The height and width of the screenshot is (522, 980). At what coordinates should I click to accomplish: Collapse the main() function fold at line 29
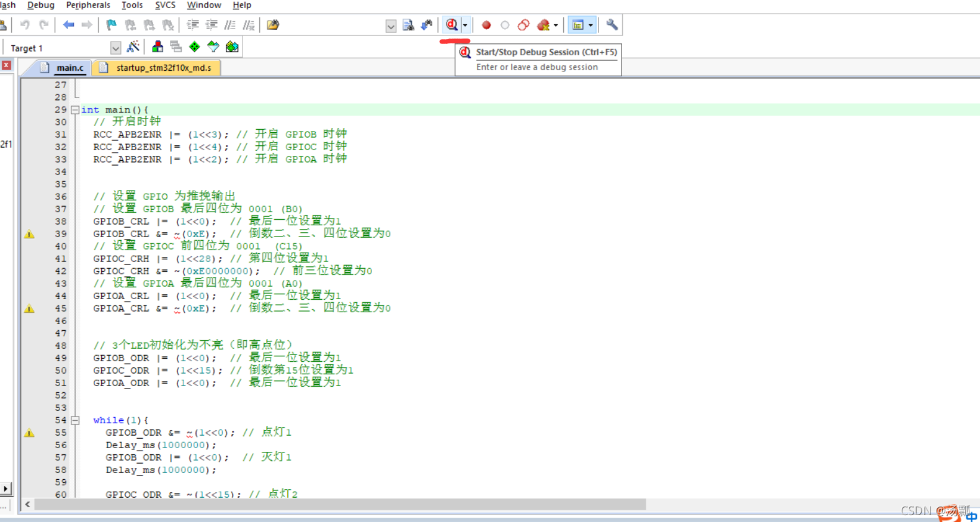pos(75,110)
